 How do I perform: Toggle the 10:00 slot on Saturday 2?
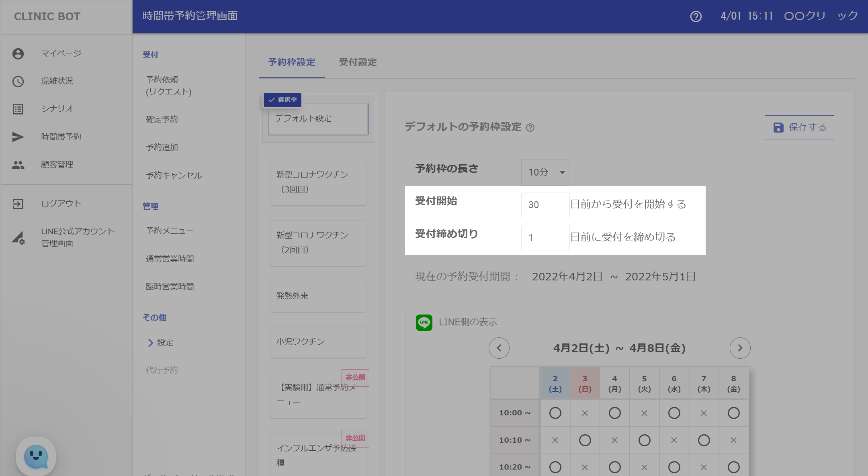tap(555, 413)
